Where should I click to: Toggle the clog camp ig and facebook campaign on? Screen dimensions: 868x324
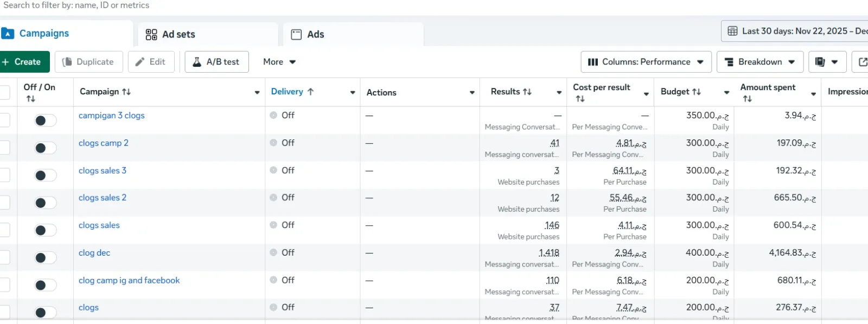(46, 285)
